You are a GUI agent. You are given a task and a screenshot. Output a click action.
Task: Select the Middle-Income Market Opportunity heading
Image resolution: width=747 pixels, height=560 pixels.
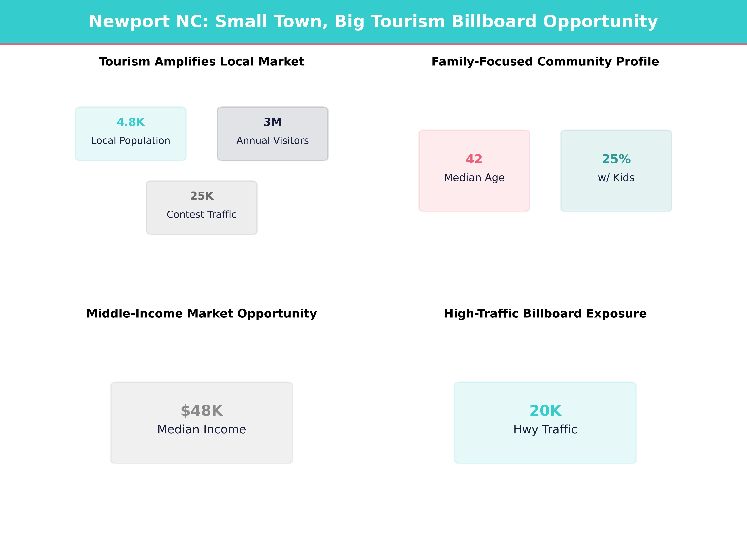[x=202, y=313]
